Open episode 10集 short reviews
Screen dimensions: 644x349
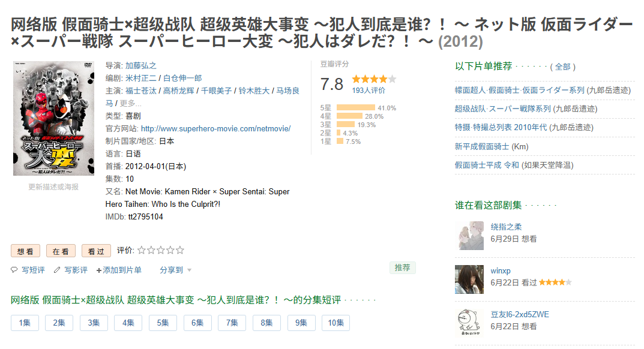pyautogui.click(x=336, y=323)
